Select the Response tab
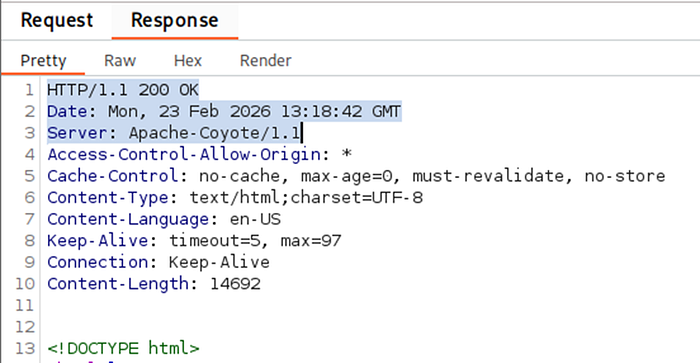 coord(175,21)
